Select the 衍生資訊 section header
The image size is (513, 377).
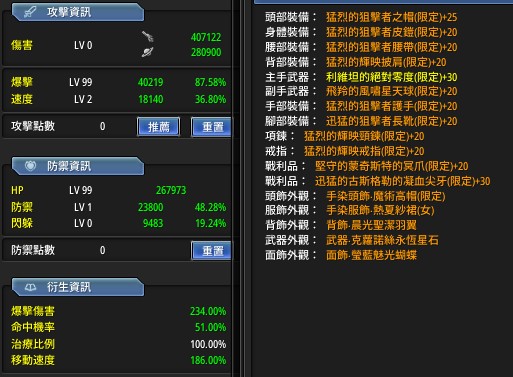click(78, 287)
